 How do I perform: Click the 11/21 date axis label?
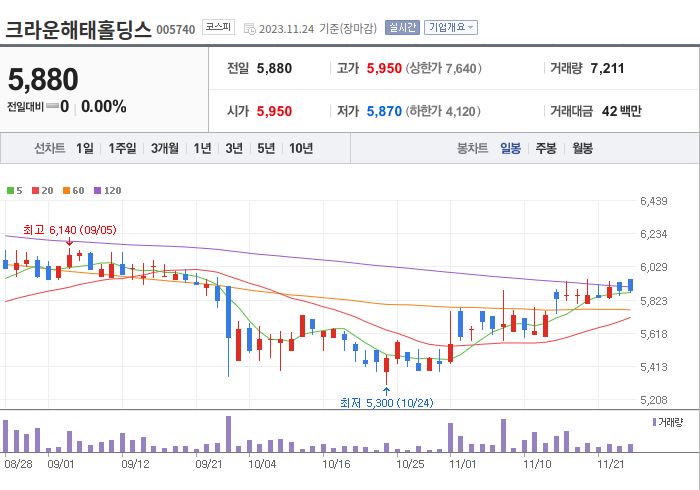[611, 464]
